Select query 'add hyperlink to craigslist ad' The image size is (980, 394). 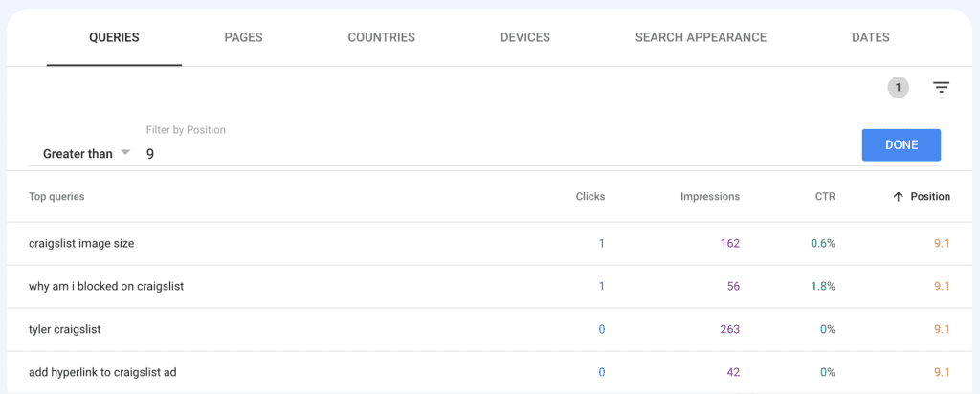(x=102, y=372)
